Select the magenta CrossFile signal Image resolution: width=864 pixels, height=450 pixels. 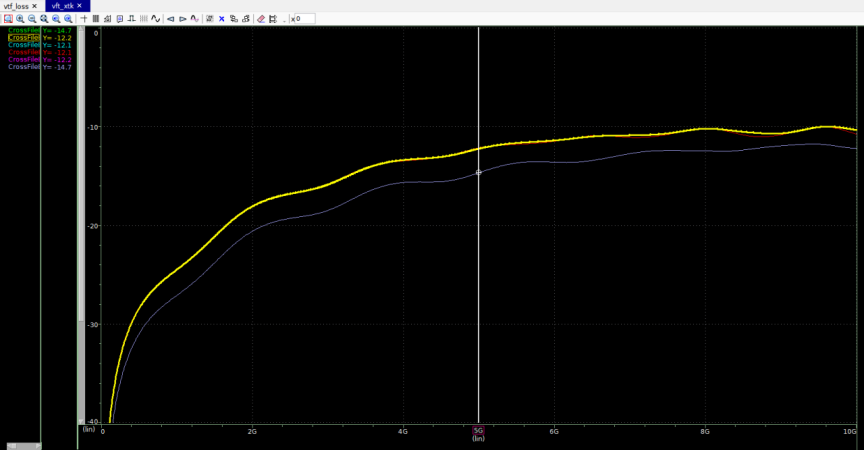tap(24, 59)
